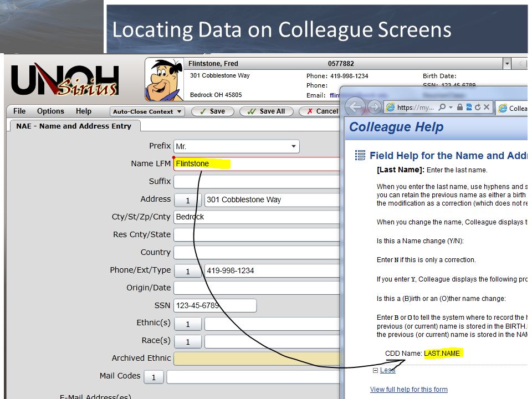Click the fflin email link in header
The width and height of the screenshot is (532, 399).
pos(335,95)
